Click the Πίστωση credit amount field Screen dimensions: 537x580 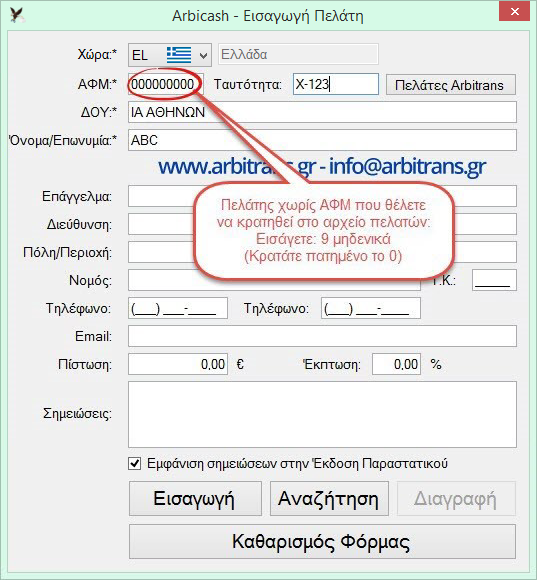pyautogui.click(x=178, y=364)
